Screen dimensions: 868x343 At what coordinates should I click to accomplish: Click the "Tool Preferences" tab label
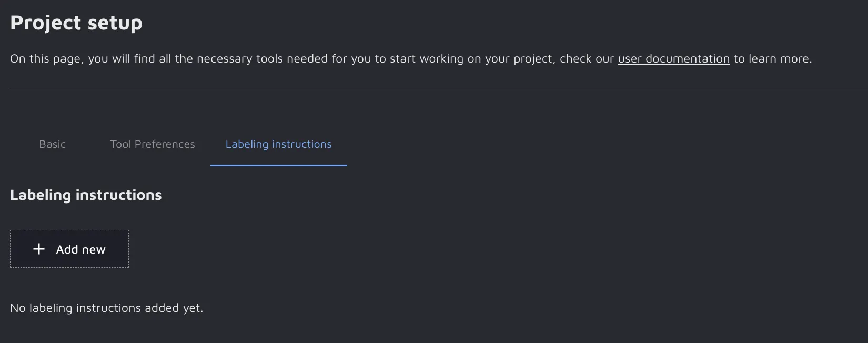pyautogui.click(x=153, y=144)
